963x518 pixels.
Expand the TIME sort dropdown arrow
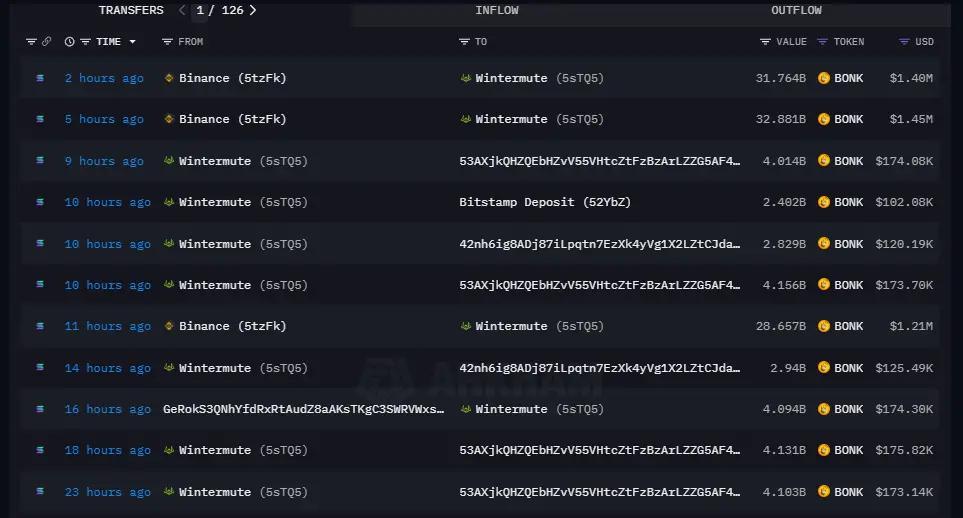[133, 42]
